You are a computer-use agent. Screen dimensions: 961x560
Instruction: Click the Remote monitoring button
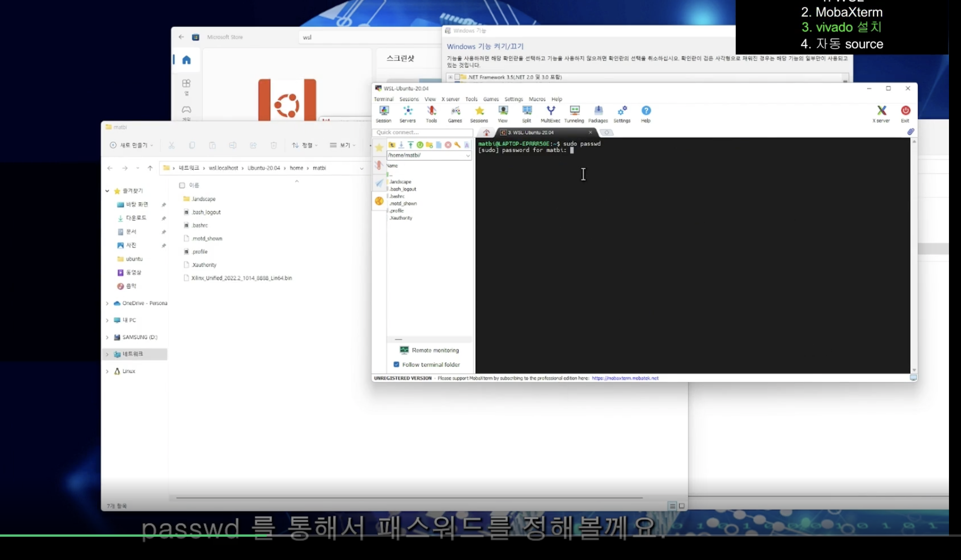[429, 350]
